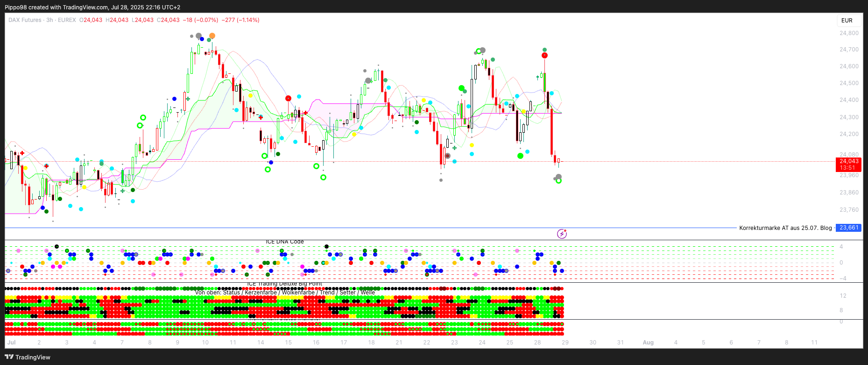868x365 pixels.
Task: Click the 24,800 level on price scale
Action: click(849, 33)
